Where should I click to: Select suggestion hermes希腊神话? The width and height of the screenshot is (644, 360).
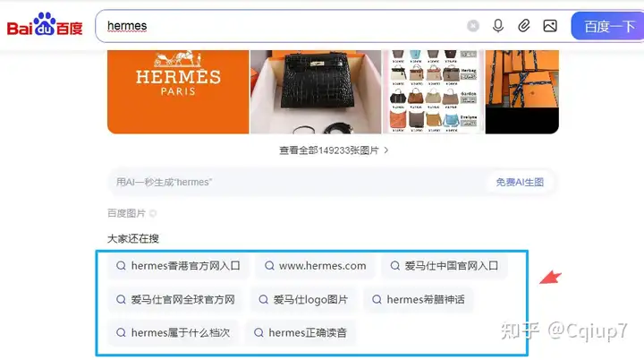coord(419,299)
